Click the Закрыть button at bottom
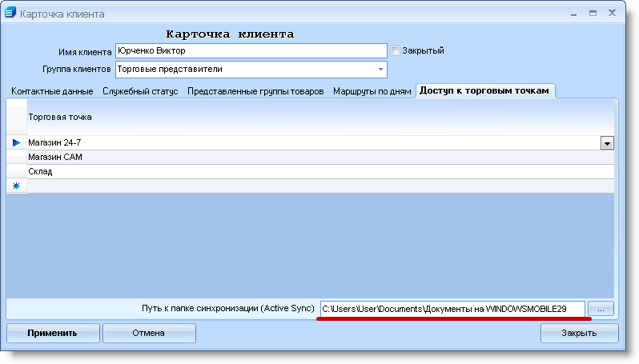Image resolution: width=639 pixels, height=364 pixels. pos(578,333)
